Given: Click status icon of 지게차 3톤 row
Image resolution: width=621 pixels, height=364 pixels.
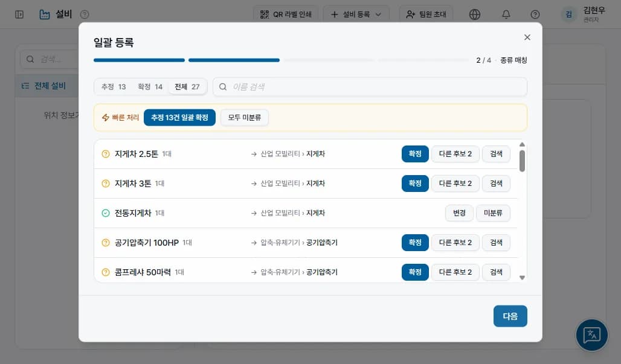Looking at the screenshot, I should (x=105, y=184).
